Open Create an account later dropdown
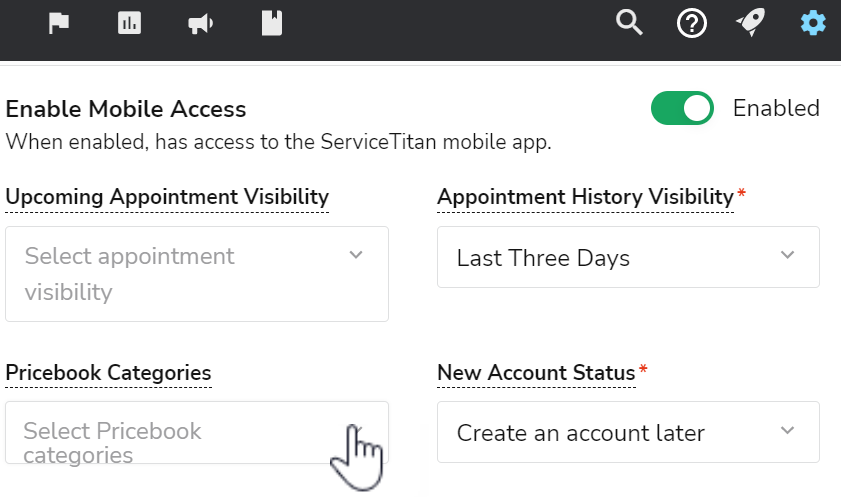The image size is (841, 497). 610,433
